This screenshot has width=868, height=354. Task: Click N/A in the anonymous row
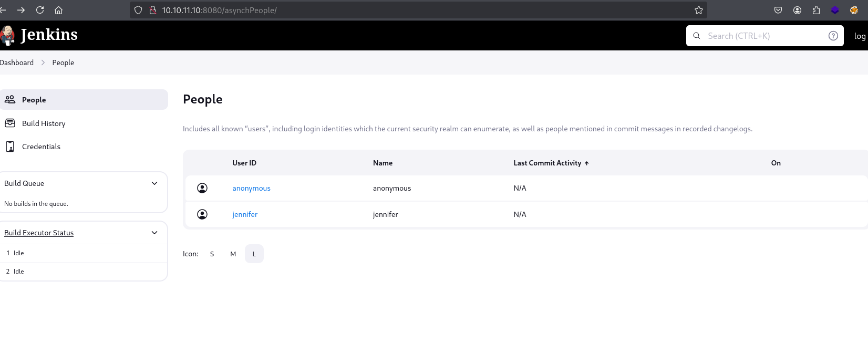pyautogui.click(x=520, y=188)
